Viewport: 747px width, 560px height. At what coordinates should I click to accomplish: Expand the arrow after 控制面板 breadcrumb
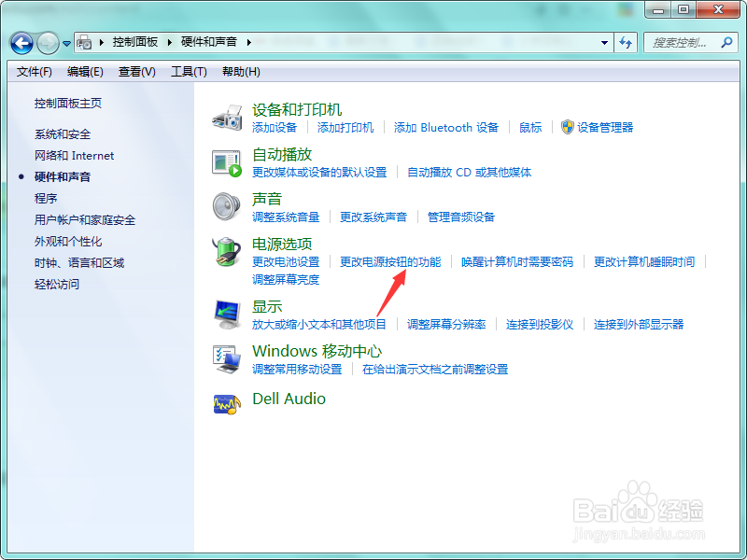(170, 42)
